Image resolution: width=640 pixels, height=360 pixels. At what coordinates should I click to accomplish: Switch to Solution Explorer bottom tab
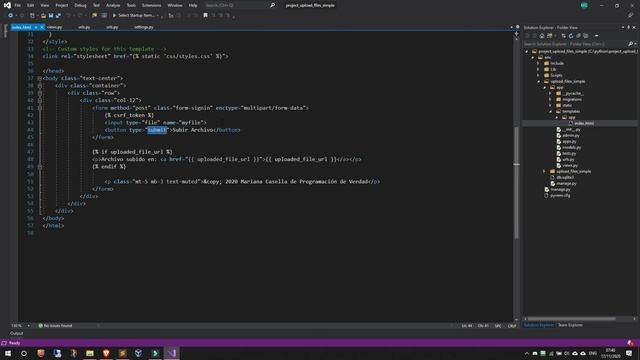(x=539, y=325)
